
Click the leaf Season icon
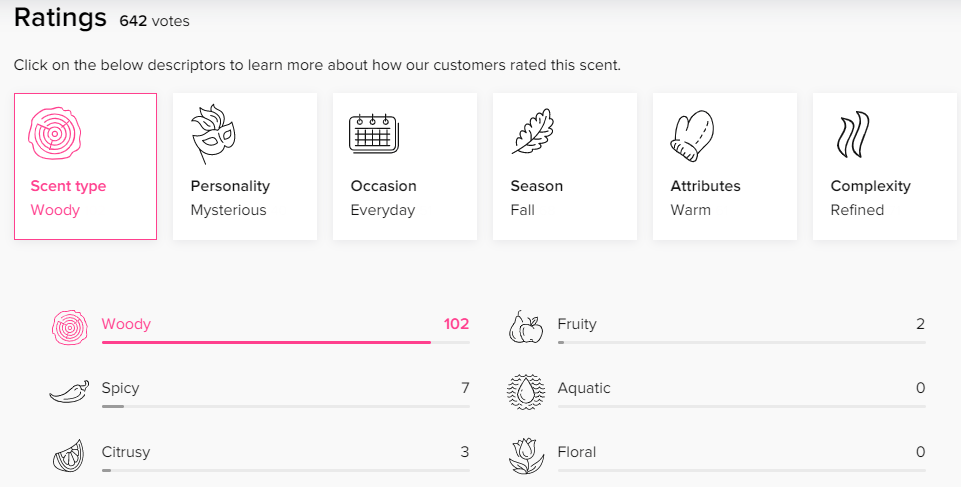(533, 131)
